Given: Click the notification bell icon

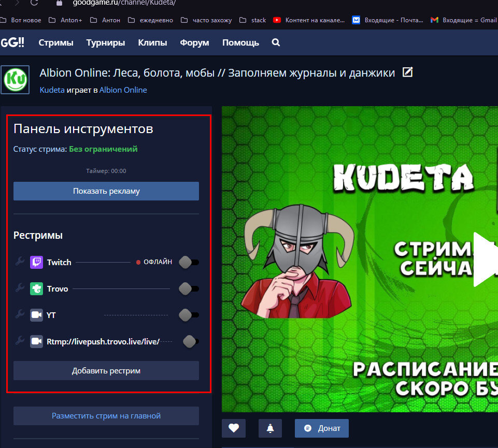Looking at the screenshot, I should tap(270, 428).
